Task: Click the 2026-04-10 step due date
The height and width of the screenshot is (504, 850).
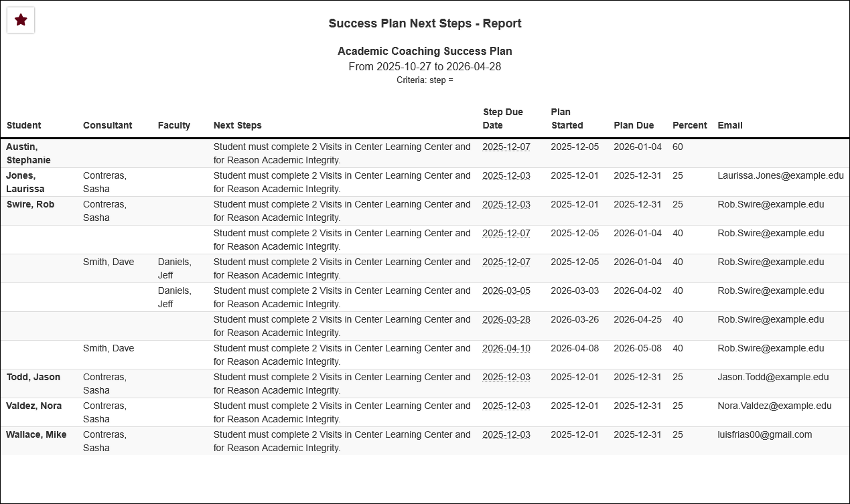Action: pos(506,348)
